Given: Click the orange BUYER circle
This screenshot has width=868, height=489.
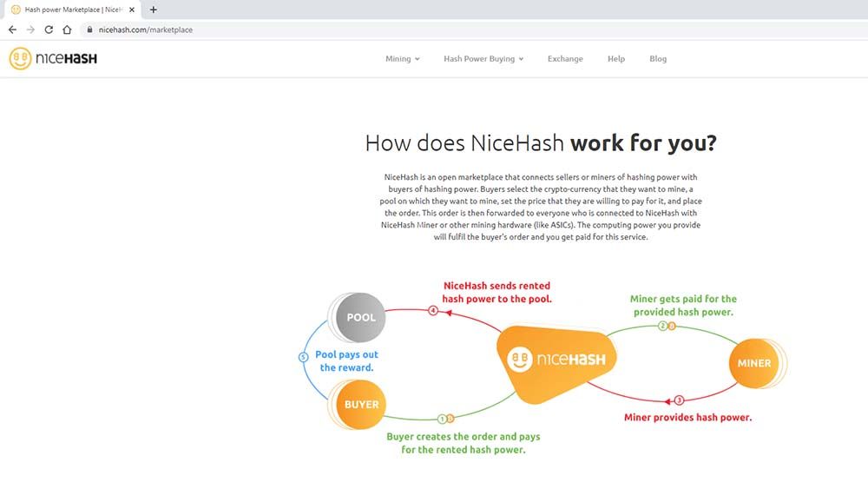Looking at the screenshot, I should [360, 404].
